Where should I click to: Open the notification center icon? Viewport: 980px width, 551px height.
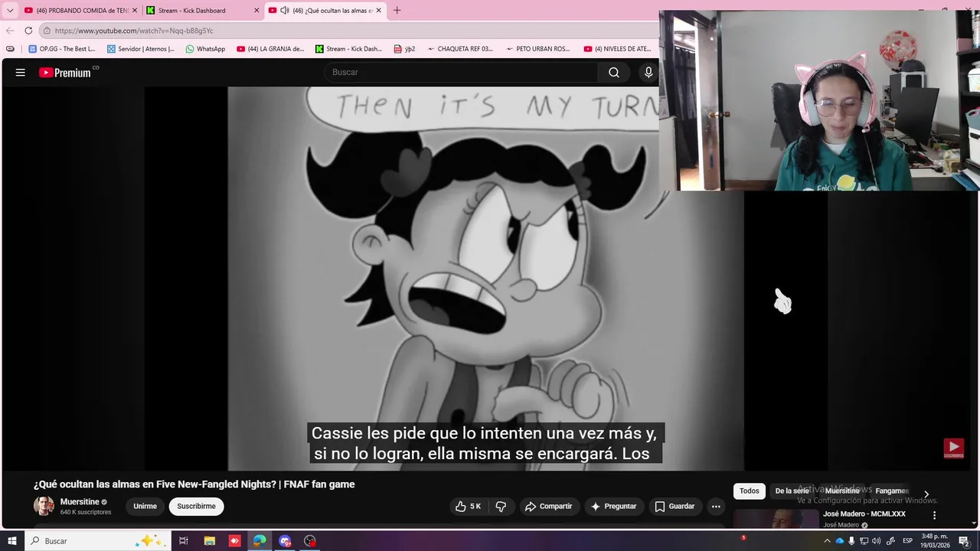pyautogui.click(x=965, y=541)
